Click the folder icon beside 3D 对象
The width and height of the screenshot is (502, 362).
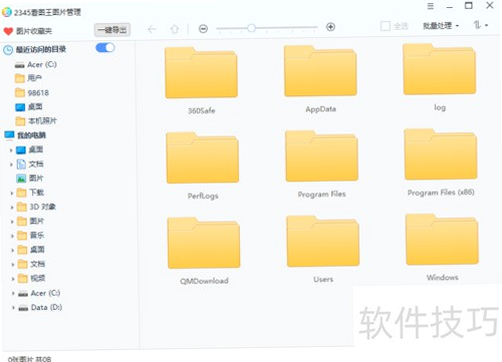[22, 207]
